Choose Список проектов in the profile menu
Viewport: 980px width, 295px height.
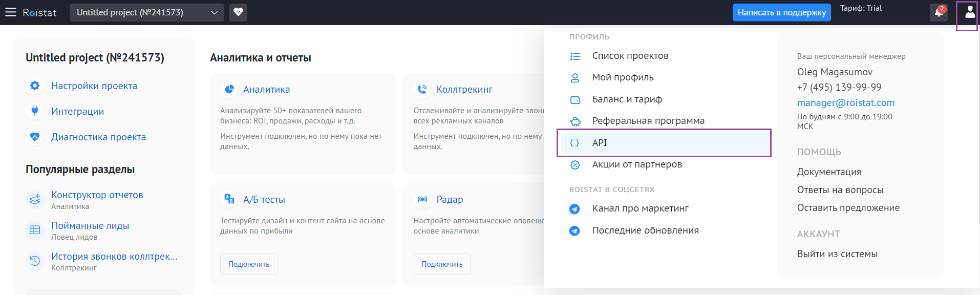[x=630, y=56]
